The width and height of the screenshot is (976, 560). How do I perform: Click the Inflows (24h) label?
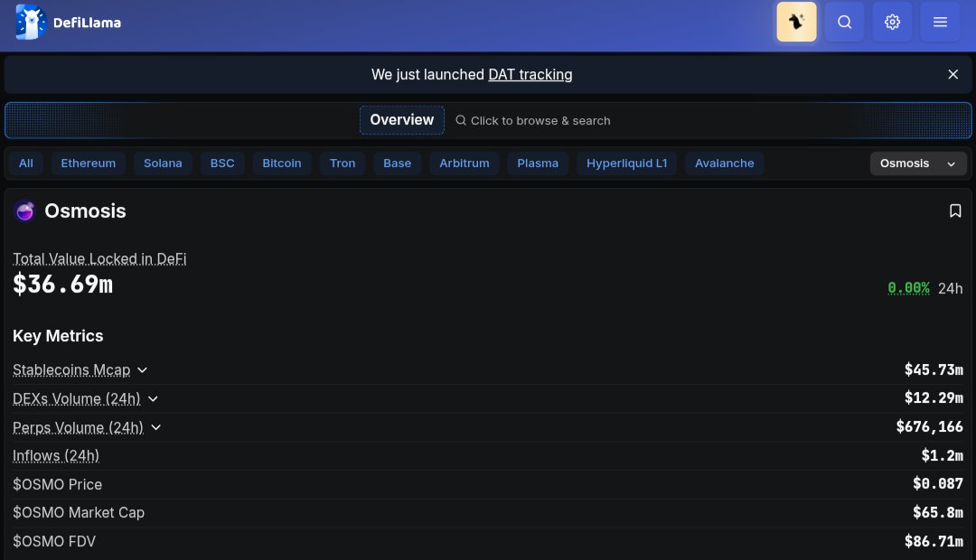(x=56, y=455)
